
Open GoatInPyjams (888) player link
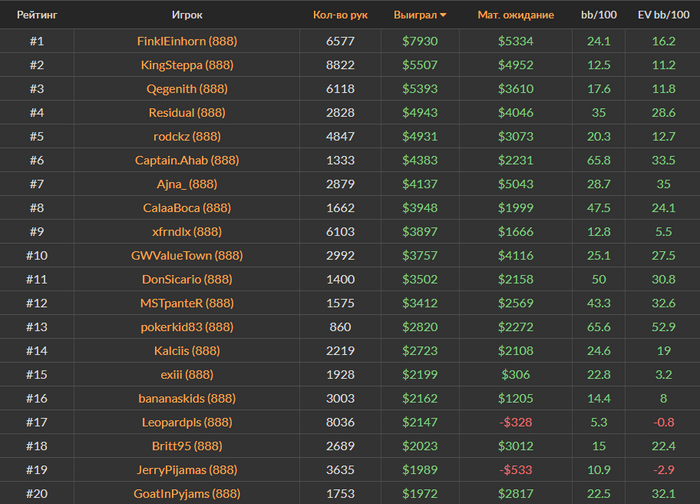pos(187,493)
